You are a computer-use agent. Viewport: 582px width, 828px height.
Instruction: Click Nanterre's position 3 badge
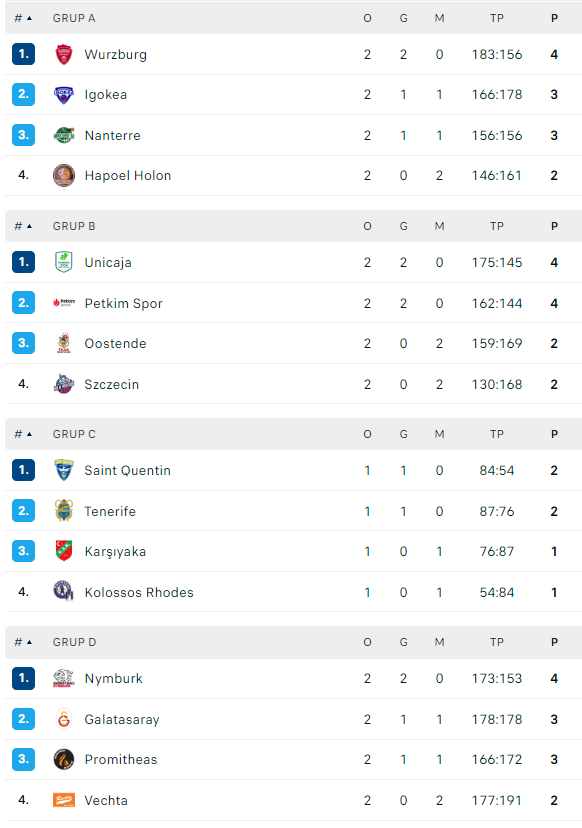click(x=23, y=135)
